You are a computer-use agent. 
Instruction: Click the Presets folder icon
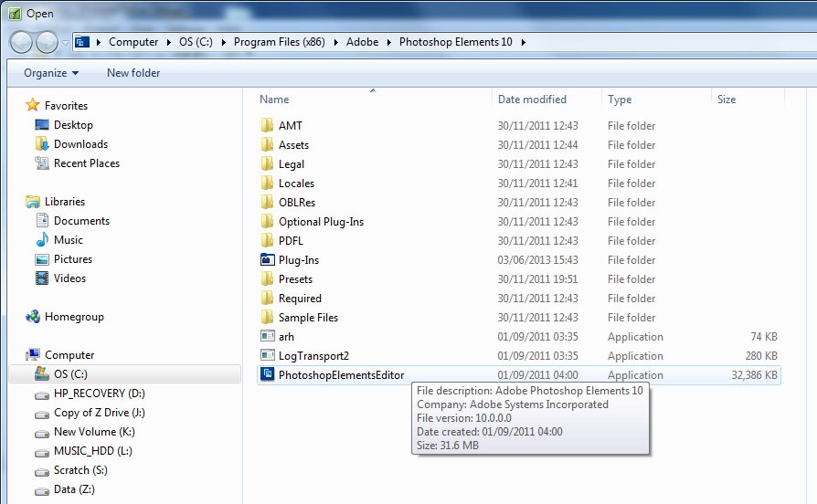pos(267,279)
